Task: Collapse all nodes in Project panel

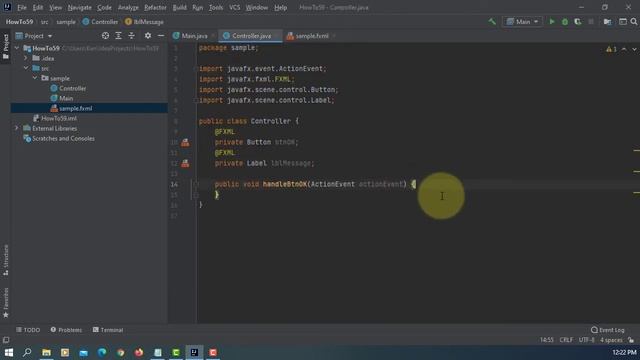Action: [x=131, y=36]
